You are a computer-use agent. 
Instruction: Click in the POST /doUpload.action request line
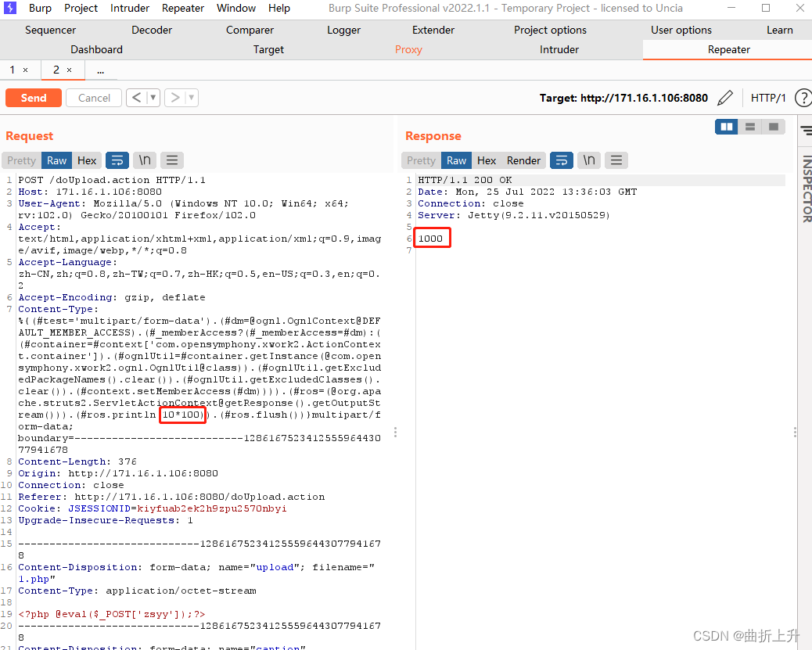point(112,180)
